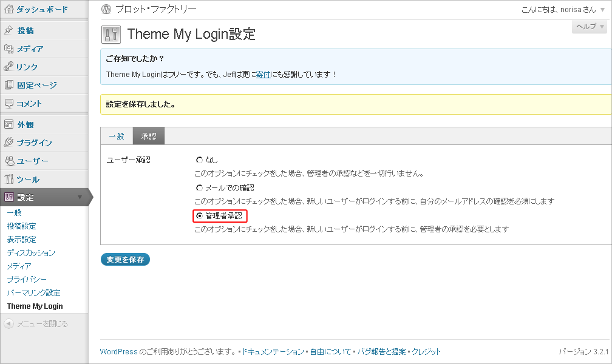Click the plug icon beside プラグイン
Image resolution: width=612 pixels, height=364 pixels.
click(8, 143)
